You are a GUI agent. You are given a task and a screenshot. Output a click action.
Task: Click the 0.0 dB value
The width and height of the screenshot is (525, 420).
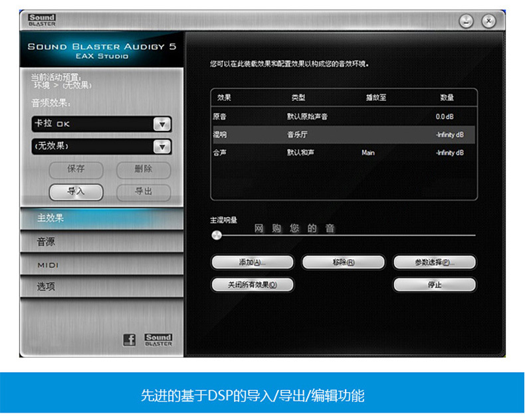pos(445,116)
